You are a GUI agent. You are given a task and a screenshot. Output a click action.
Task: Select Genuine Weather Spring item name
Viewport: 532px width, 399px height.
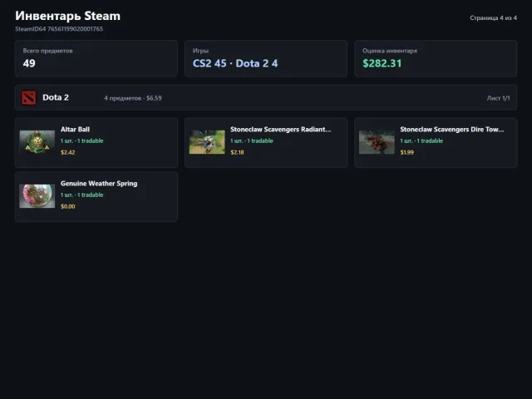99,184
